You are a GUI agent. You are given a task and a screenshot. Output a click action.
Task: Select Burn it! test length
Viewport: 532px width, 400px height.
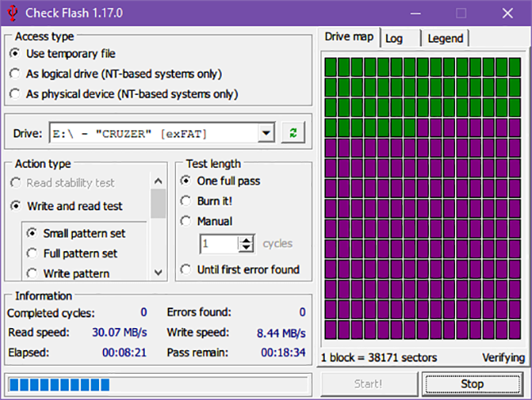point(186,200)
